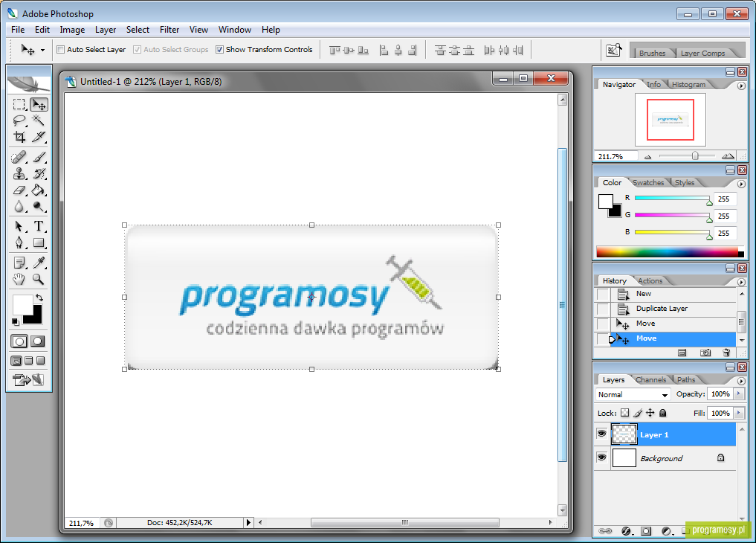This screenshot has height=543, width=756.
Task: Click the Navigator zoom slider handle
Action: pyautogui.click(x=695, y=155)
